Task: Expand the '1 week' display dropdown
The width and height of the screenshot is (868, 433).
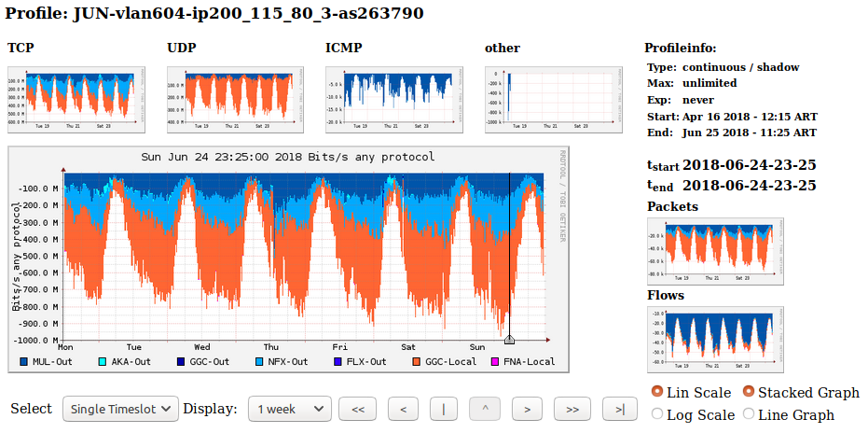Action: [290, 409]
